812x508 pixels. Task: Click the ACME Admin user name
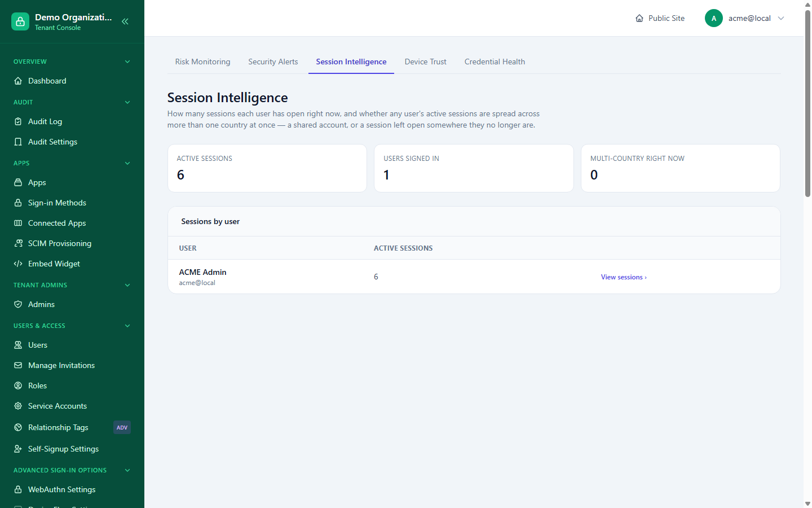(x=202, y=272)
